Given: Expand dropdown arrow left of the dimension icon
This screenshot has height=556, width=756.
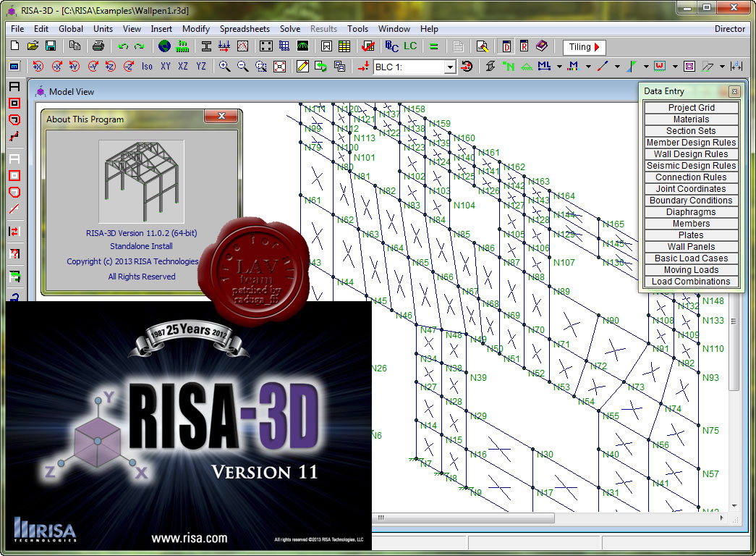Looking at the screenshot, I should (722, 67).
